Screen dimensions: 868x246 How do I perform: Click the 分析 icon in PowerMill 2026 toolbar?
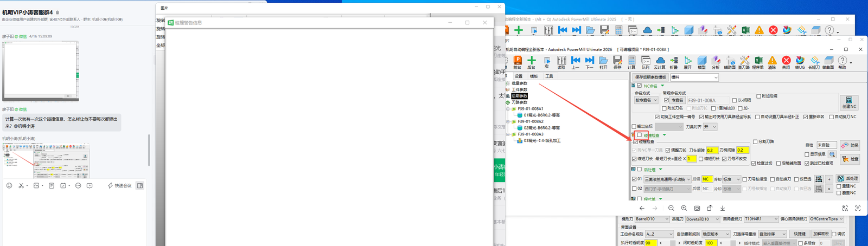pos(716,62)
